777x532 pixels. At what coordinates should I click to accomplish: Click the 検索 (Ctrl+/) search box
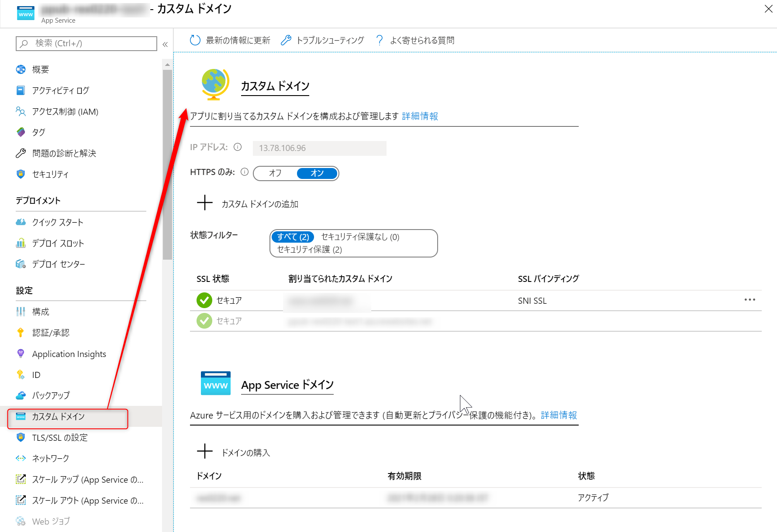tap(86, 43)
